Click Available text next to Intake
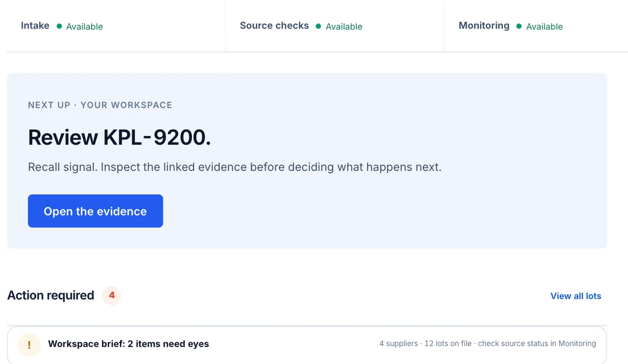 click(x=85, y=27)
